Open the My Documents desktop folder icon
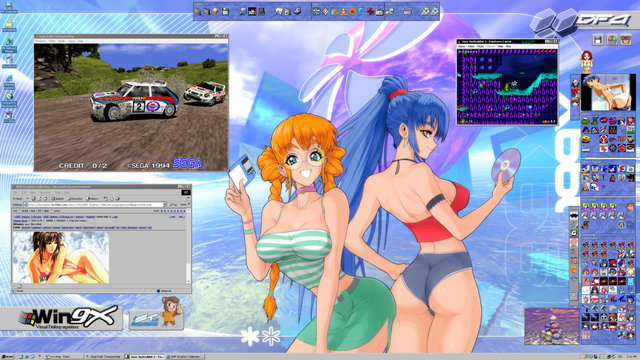The image size is (640, 360). coord(9,26)
